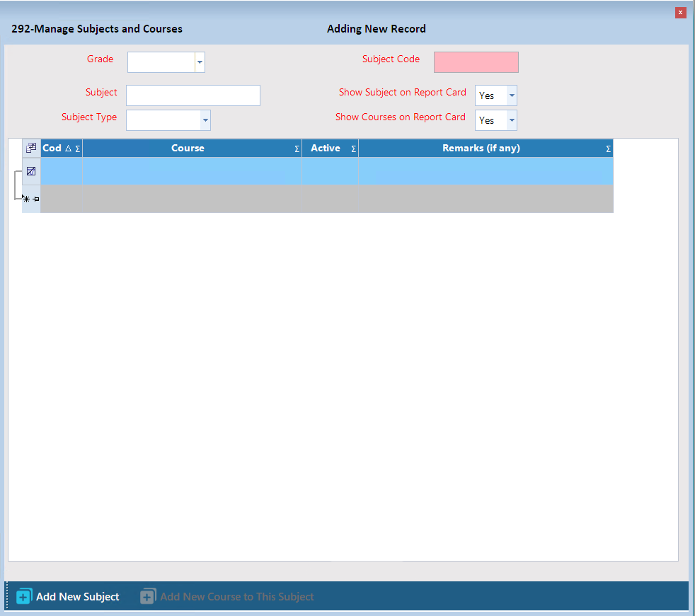Expand the Subject Type dropdown
The image size is (695, 616).
pyautogui.click(x=205, y=121)
